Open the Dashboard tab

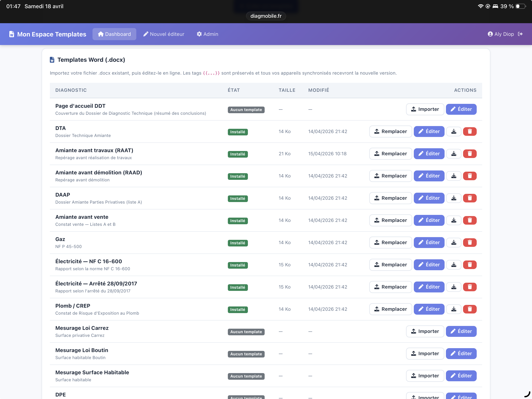pos(114,34)
